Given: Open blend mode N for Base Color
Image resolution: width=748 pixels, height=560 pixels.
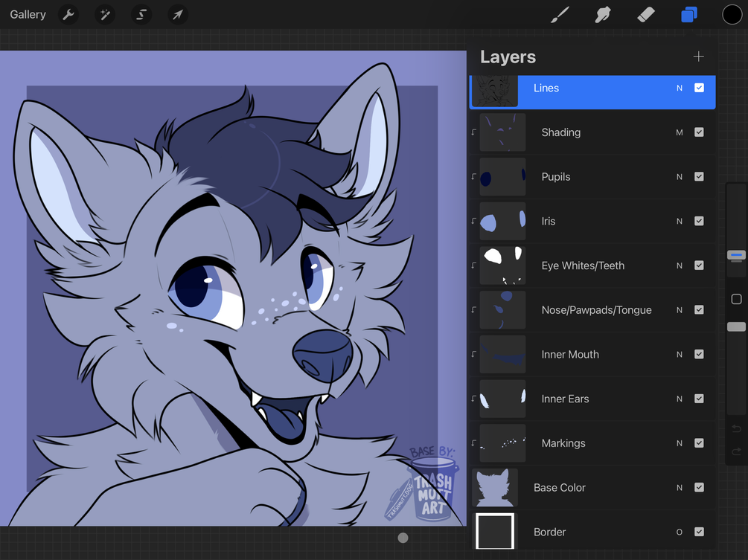Looking at the screenshot, I should pyautogui.click(x=680, y=488).
